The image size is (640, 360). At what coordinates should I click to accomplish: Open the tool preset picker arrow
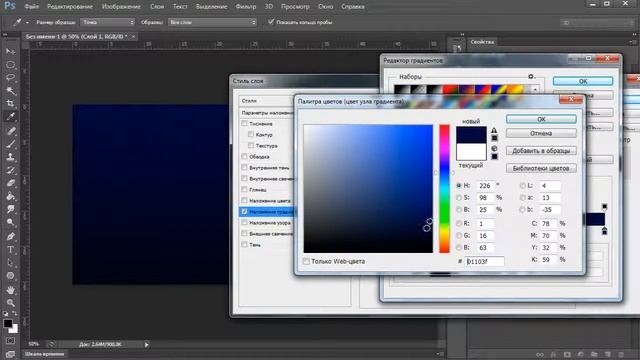click(x=27, y=22)
